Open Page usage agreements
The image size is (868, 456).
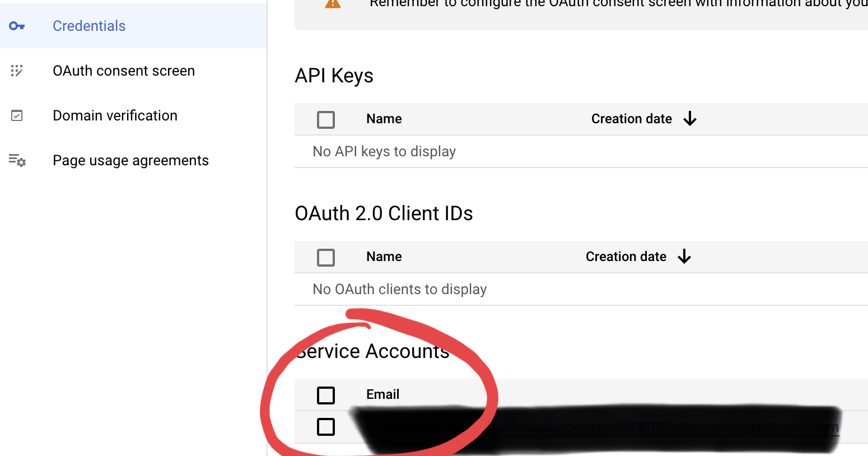(x=130, y=161)
